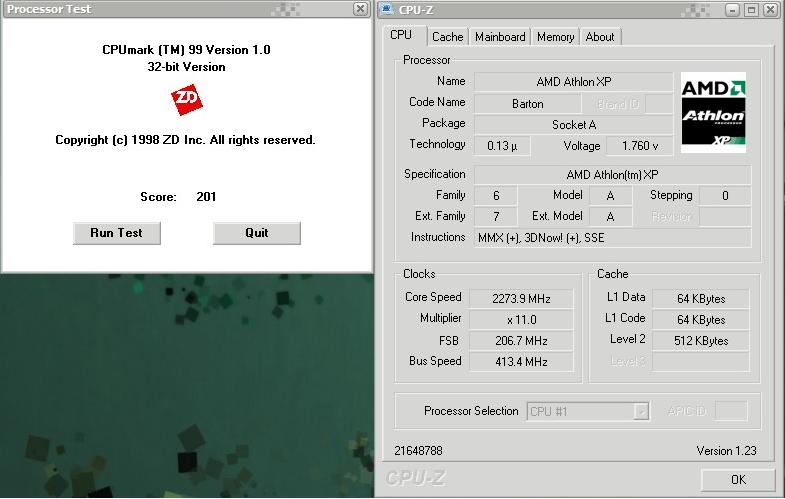785x499 pixels.
Task: Click the Code Name value Barton
Action: click(x=528, y=104)
